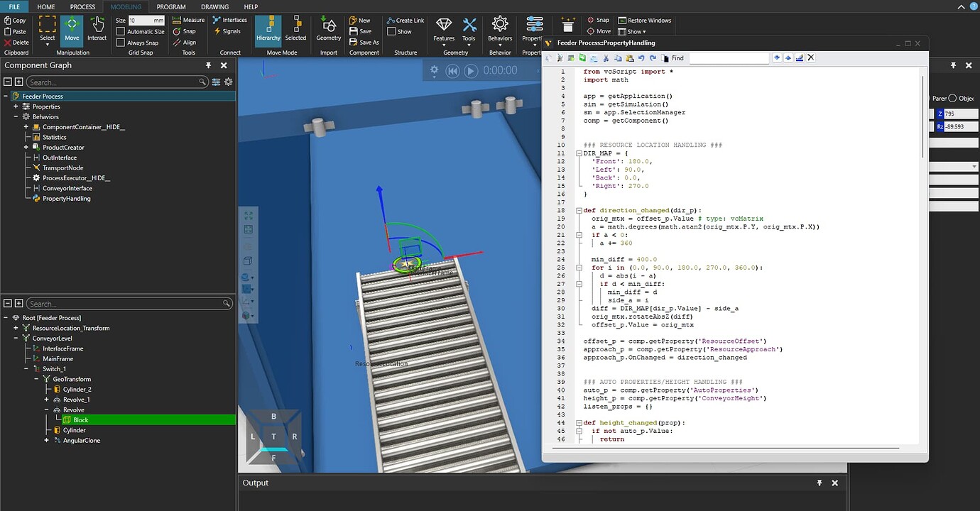Open Component Graph settings gear
This screenshot has width=980, height=511.
[x=229, y=82]
